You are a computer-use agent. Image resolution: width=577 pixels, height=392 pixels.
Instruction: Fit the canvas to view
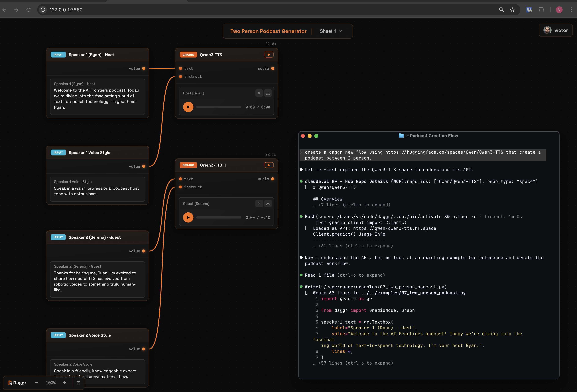pyautogui.click(x=78, y=383)
